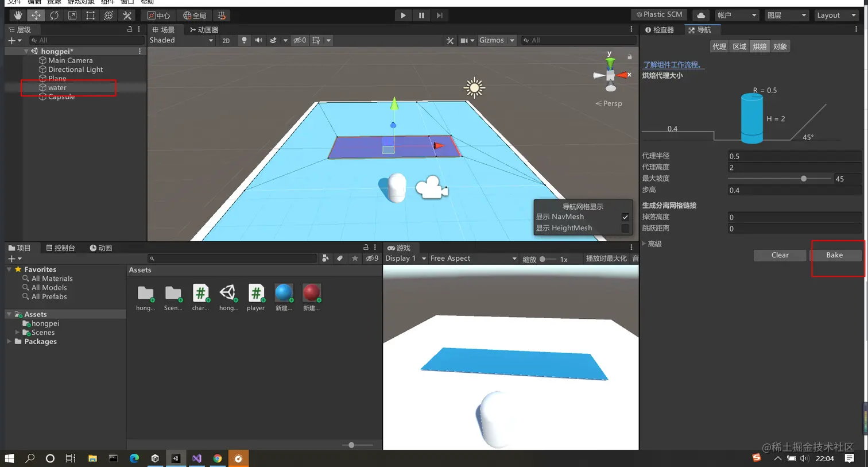Open the 图层 layers dropdown
The image size is (868, 467).
click(x=787, y=16)
